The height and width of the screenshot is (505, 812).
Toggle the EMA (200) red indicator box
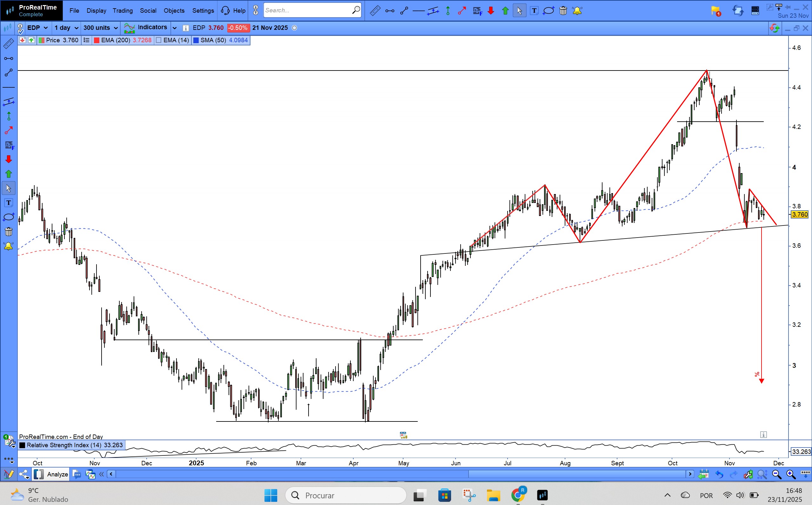[97, 40]
